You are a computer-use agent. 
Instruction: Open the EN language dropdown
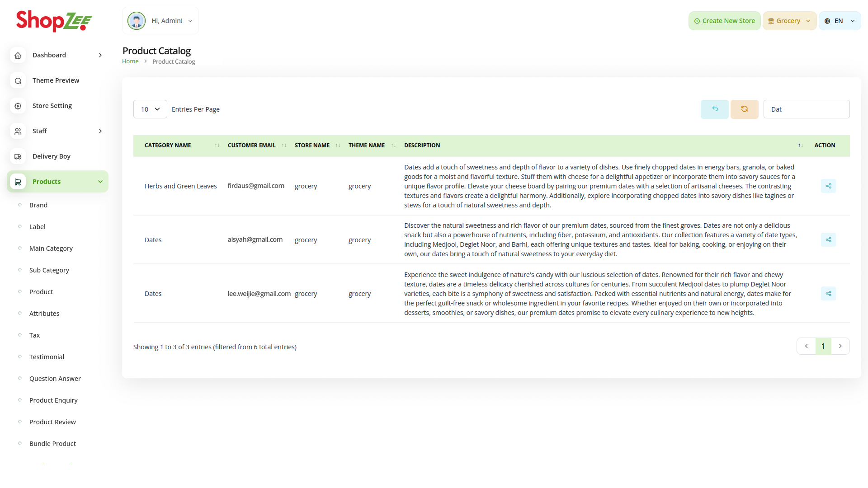click(840, 21)
